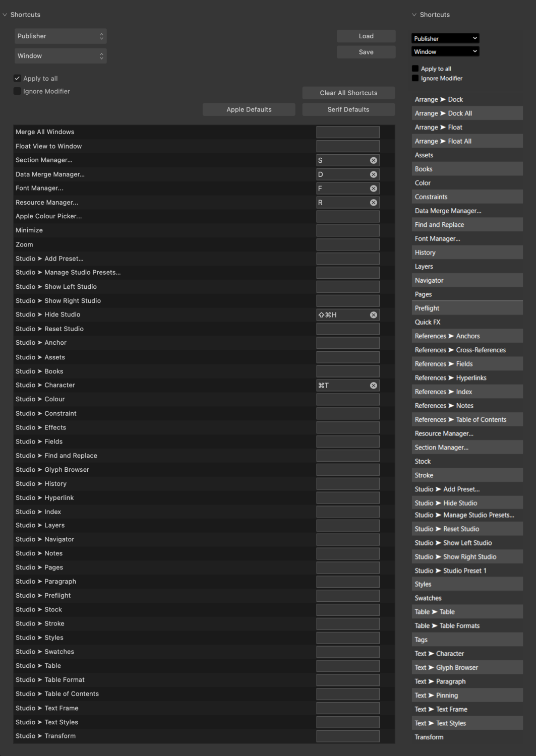Image resolution: width=536 pixels, height=756 pixels.
Task: Restore Apple Defaults shortcuts
Action: tap(249, 109)
